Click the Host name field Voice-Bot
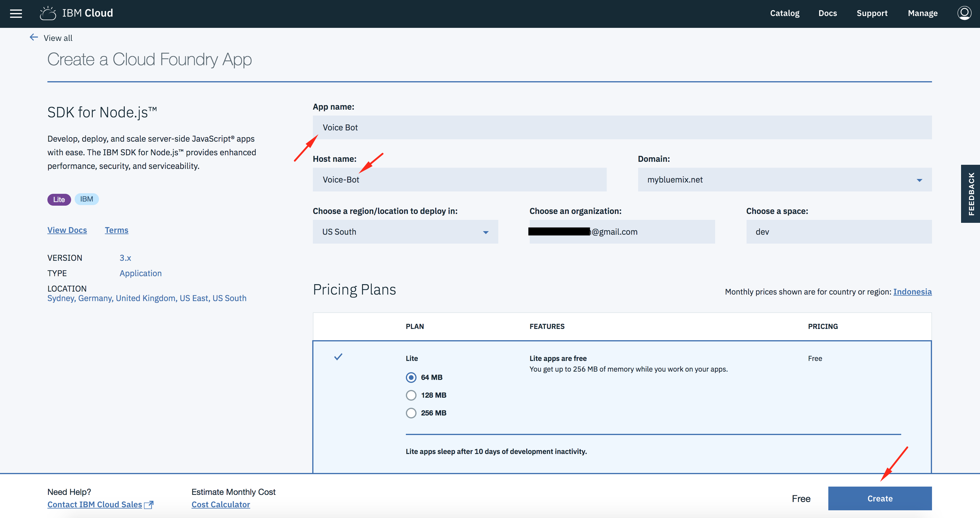980x518 pixels. tap(459, 180)
